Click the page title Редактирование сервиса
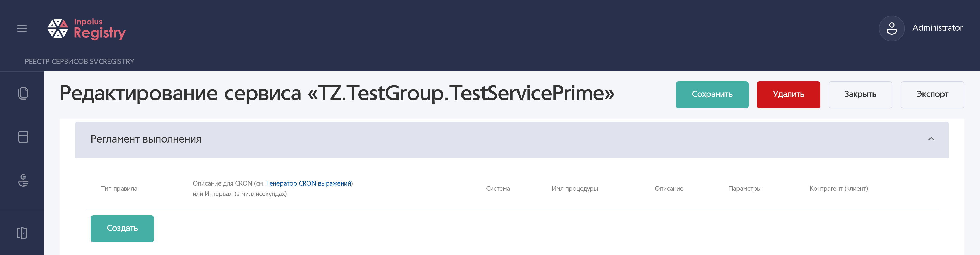Screen dimensions: 980x255 pos(337,93)
